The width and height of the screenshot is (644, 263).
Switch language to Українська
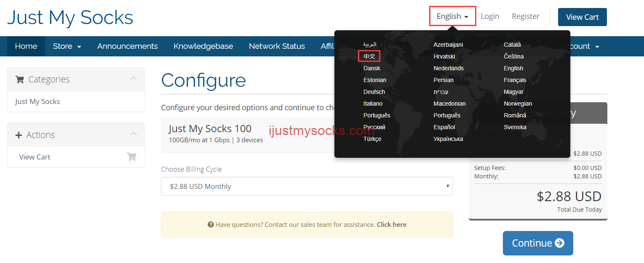pyautogui.click(x=448, y=139)
